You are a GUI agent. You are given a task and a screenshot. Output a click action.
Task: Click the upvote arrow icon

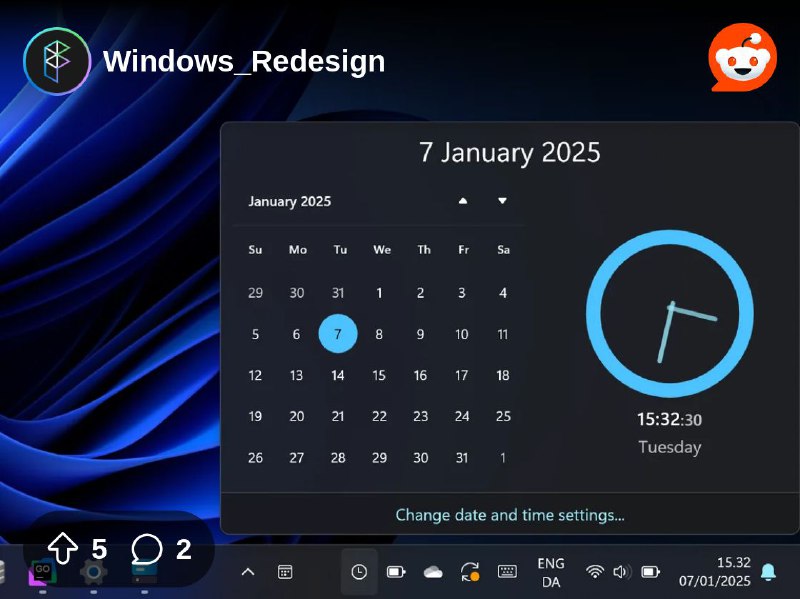(62, 548)
